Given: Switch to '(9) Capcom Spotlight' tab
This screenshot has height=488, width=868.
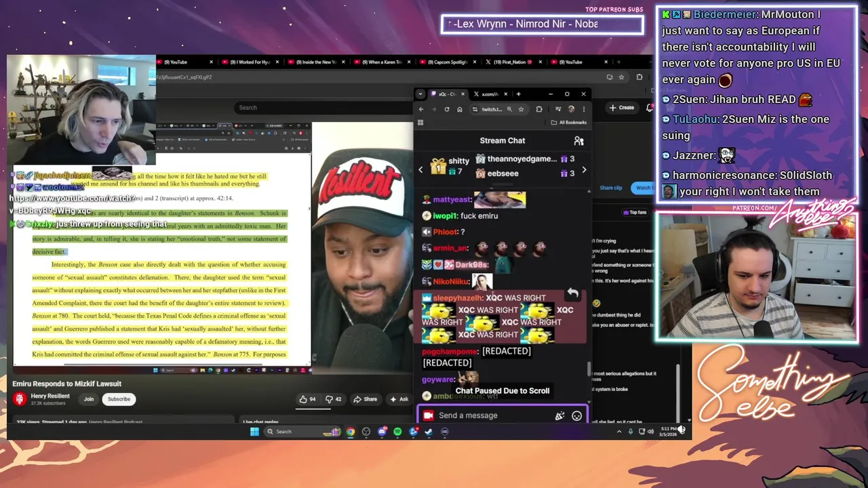Looking at the screenshot, I should (448, 62).
